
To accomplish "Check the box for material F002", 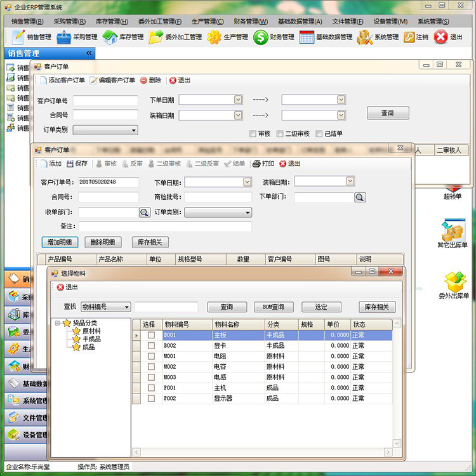I will [x=151, y=399].
